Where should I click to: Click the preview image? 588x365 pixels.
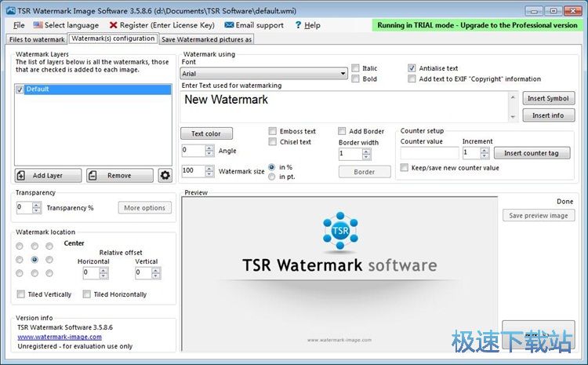coord(339,274)
